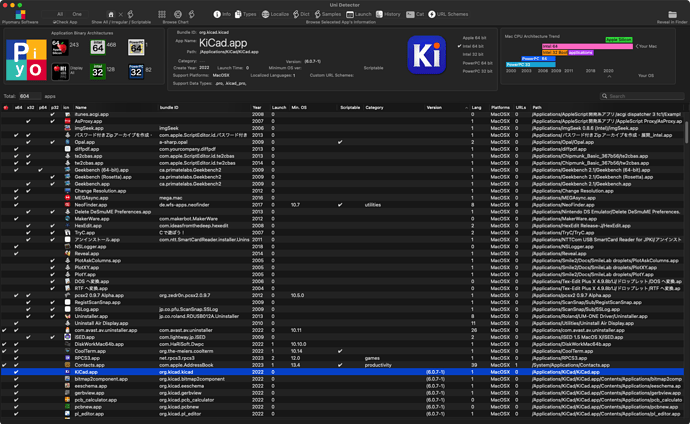The height and width of the screenshot is (424, 690).
Task: Click the large KiCad app icon
Action: 428,56
